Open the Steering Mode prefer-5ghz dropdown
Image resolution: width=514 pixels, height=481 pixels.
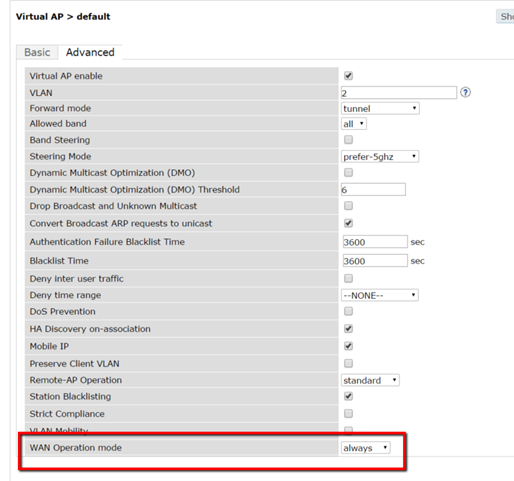(380, 157)
